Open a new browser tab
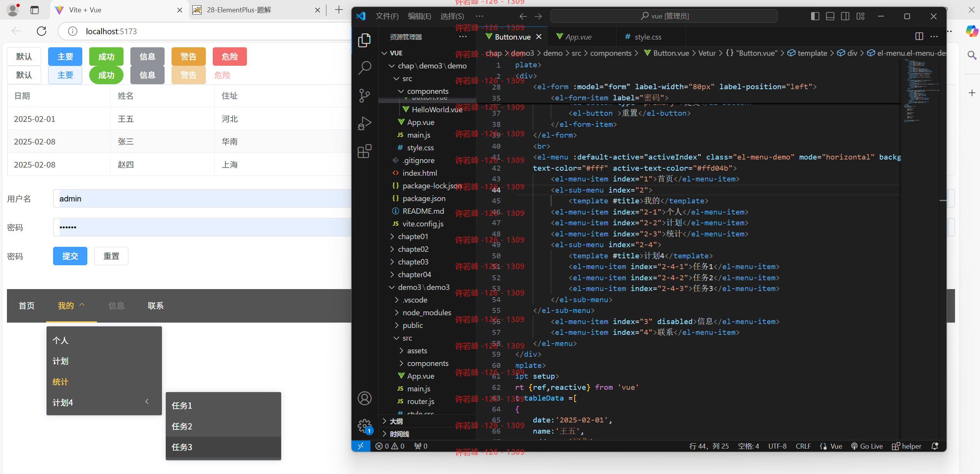Screen dimensions: 980x474 coord(338,10)
